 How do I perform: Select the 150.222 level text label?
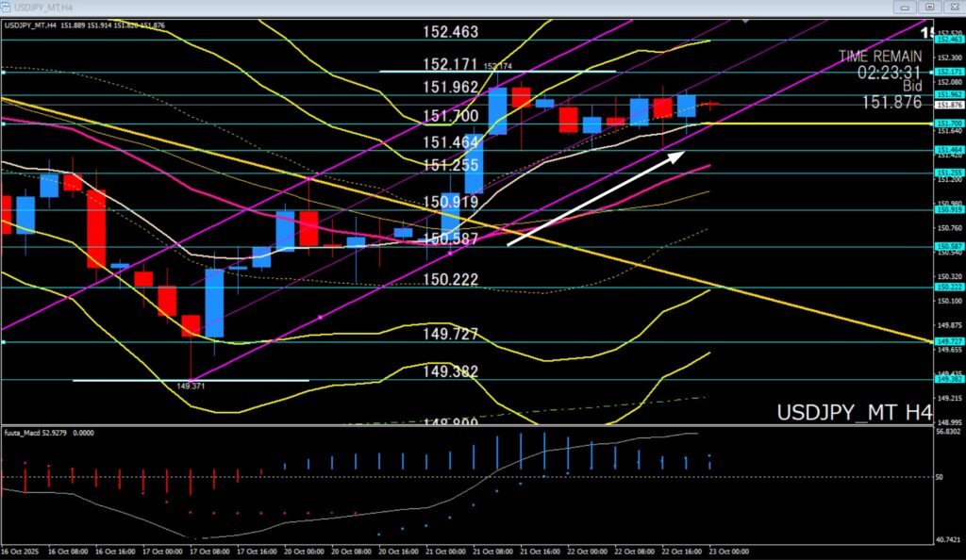[451, 280]
